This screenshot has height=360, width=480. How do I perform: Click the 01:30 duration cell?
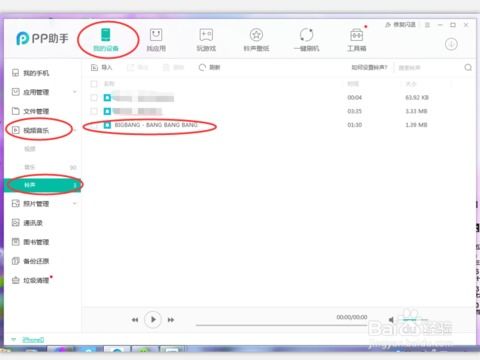[x=355, y=125]
